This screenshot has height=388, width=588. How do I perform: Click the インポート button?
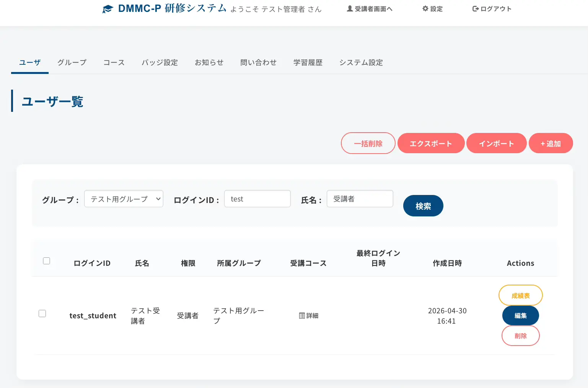496,143
